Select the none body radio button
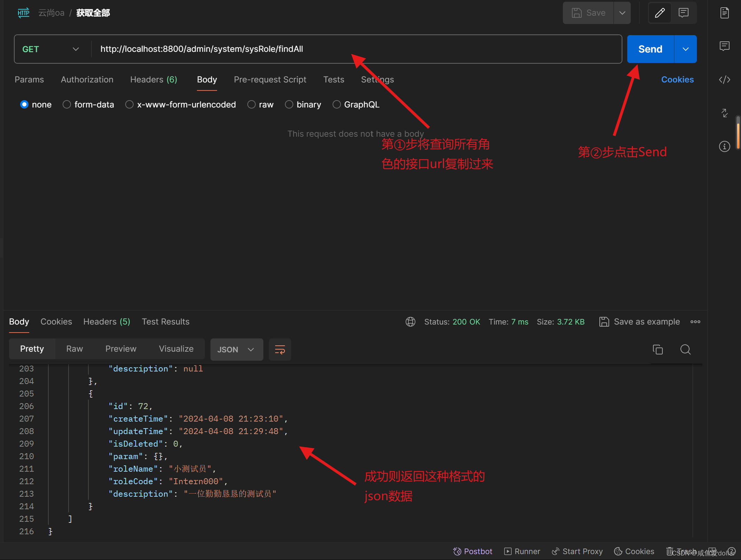This screenshot has height=560, width=741. (x=24, y=104)
